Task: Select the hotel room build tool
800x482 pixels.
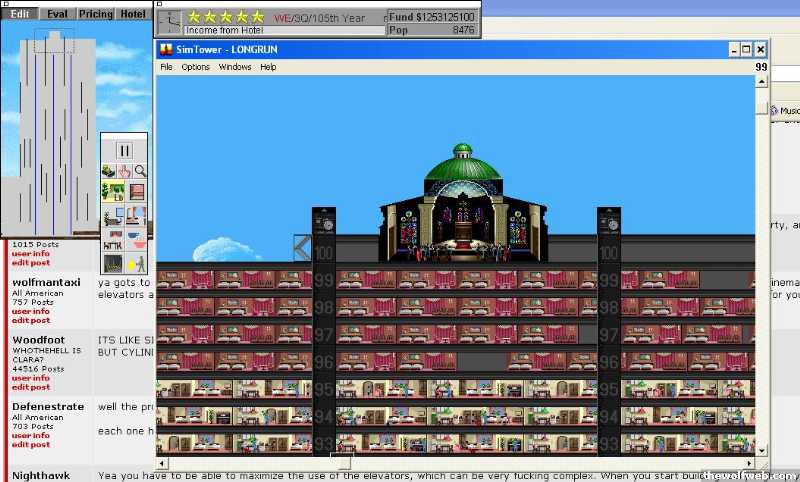Action: [136, 216]
